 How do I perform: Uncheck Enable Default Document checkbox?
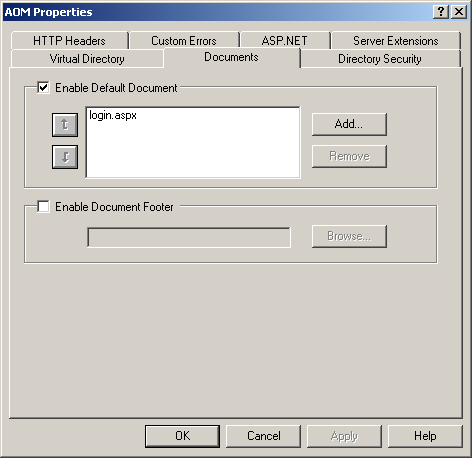43,88
